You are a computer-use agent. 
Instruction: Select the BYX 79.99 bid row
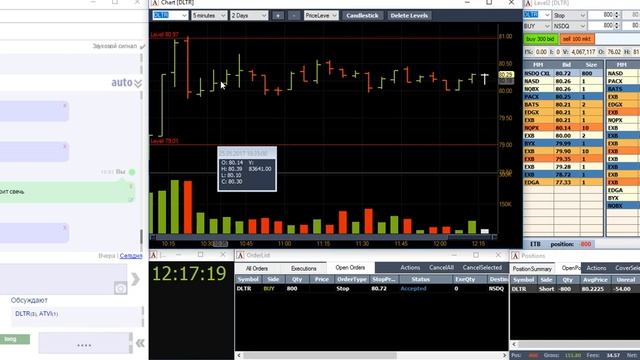[x=563, y=143]
